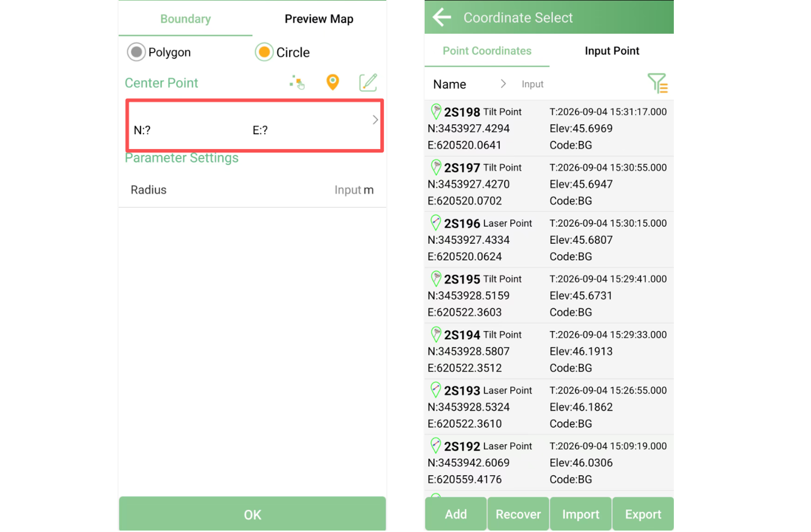
Task: Click the 2S193 laser point marker icon
Action: (x=436, y=390)
